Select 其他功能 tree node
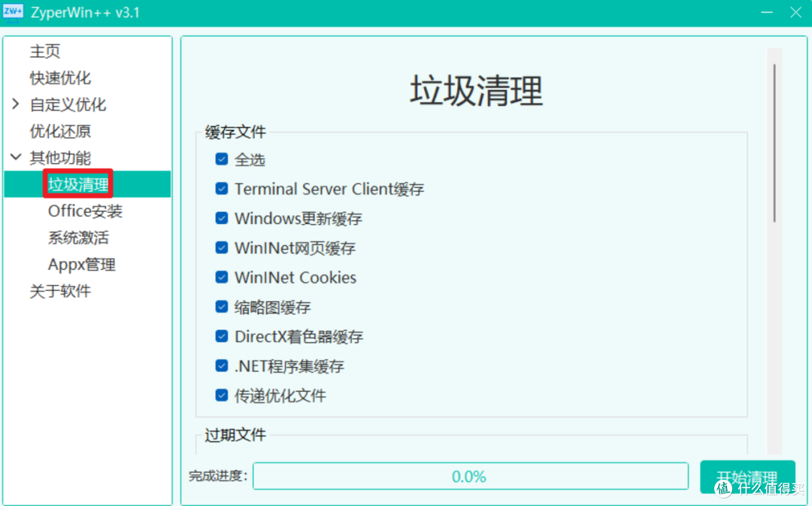The height and width of the screenshot is (506, 812). point(60,157)
